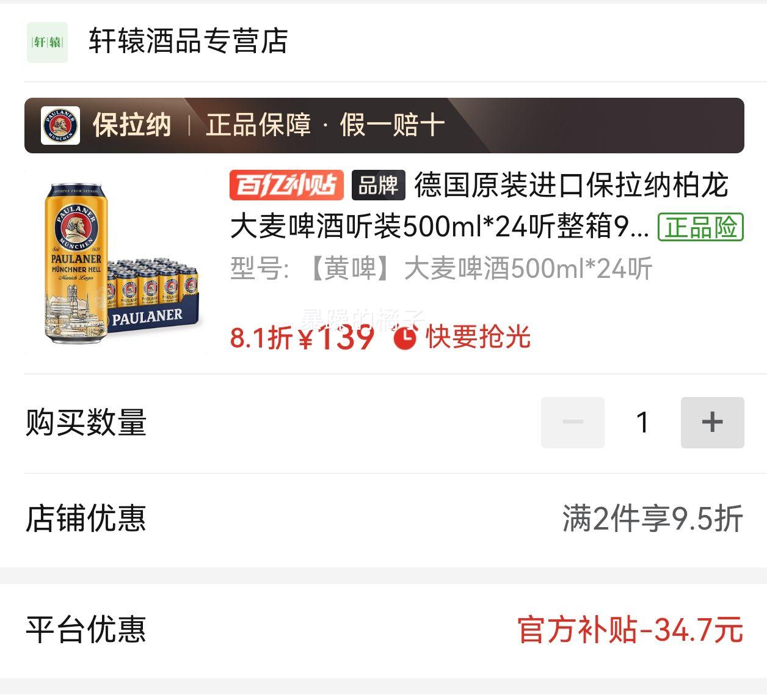This screenshot has width=767, height=700.
Task: Expand 店铺优惠 满2件享9.5折 offer
Action: tap(384, 519)
